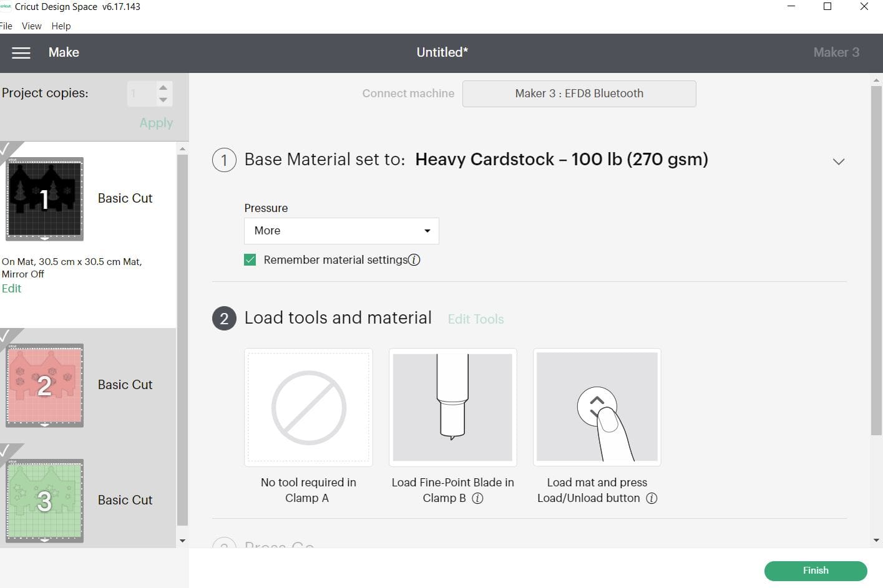Open Connect machine Maker 3 Bluetooth selector
The width and height of the screenshot is (883, 588).
(579, 94)
